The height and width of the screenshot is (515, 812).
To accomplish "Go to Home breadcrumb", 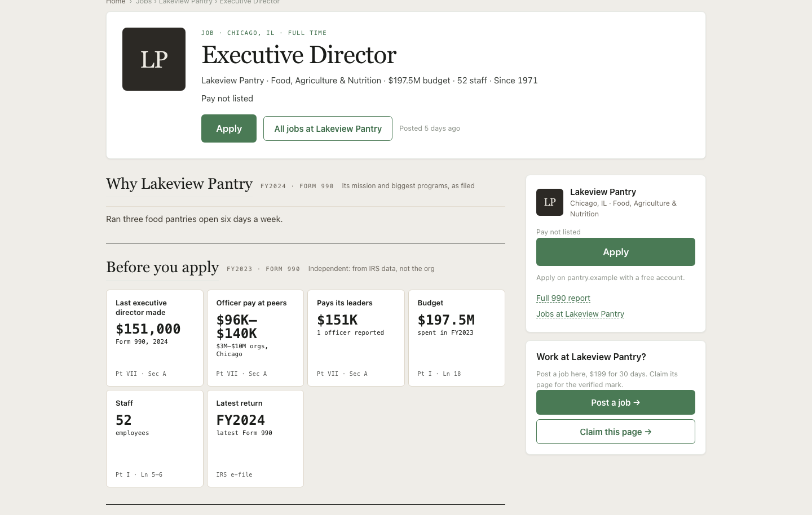I will point(116,2).
